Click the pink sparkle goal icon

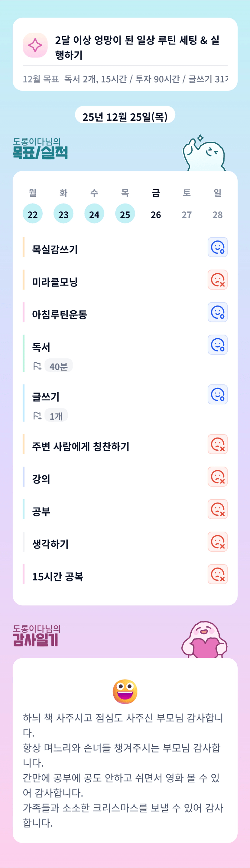coord(35,45)
